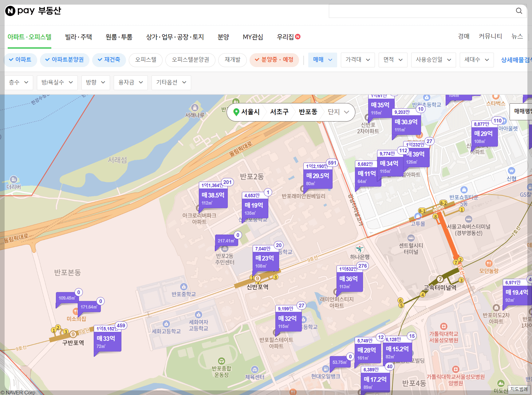Click 서초구 in location breadcrumb
This screenshot has width=532, height=395.
(x=279, y=112)
